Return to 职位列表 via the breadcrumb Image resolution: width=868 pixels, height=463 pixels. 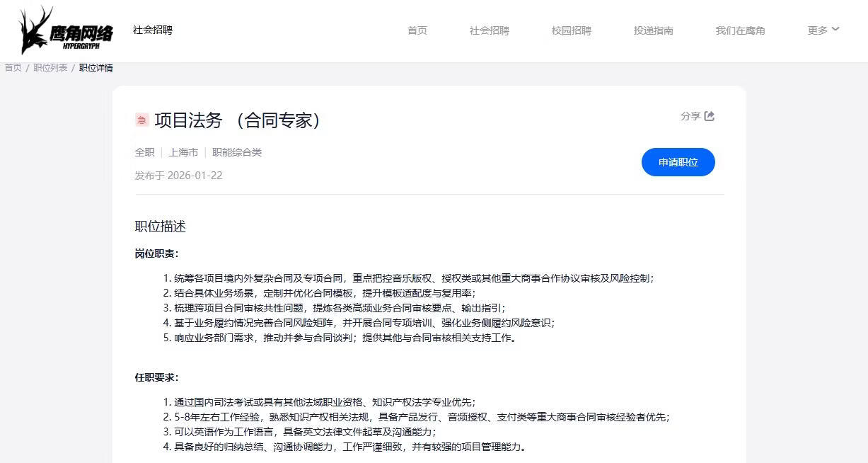(50, 68)
